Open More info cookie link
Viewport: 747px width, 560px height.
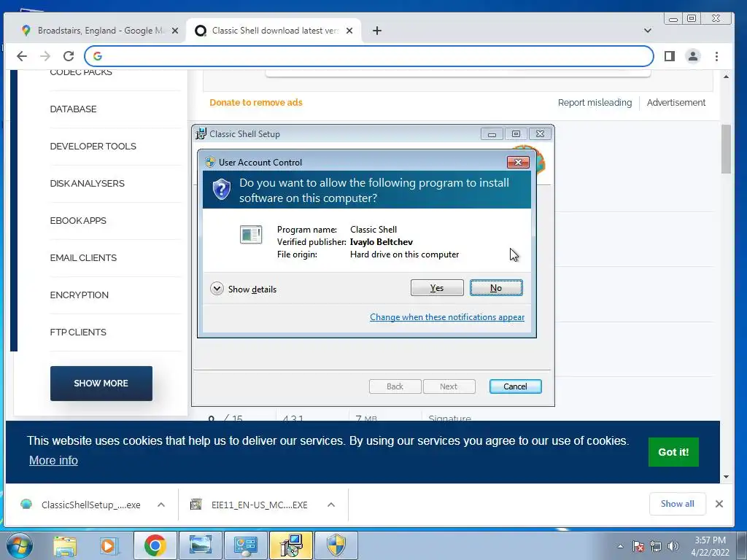(x=53, y=461)
